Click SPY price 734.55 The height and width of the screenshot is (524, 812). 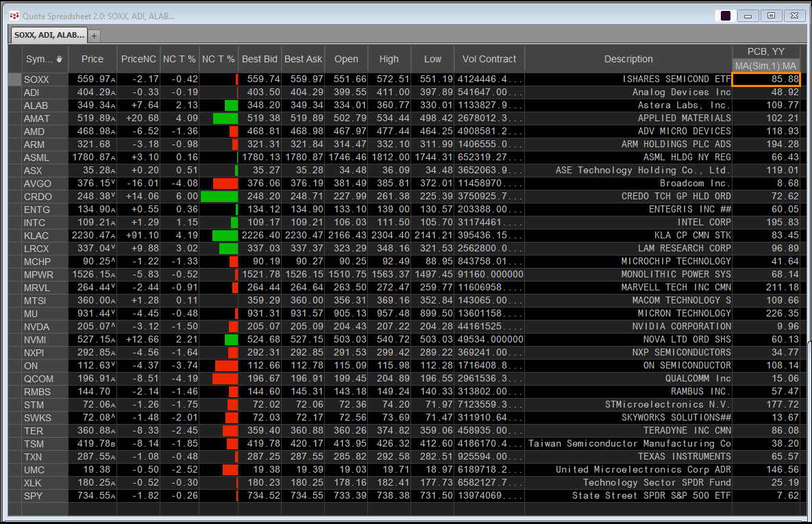pos(93,495)
